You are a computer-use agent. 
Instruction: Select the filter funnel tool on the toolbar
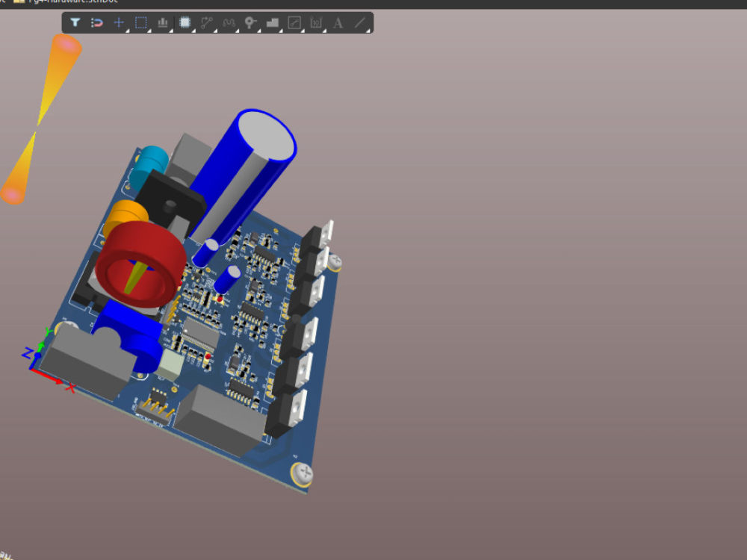75,22
